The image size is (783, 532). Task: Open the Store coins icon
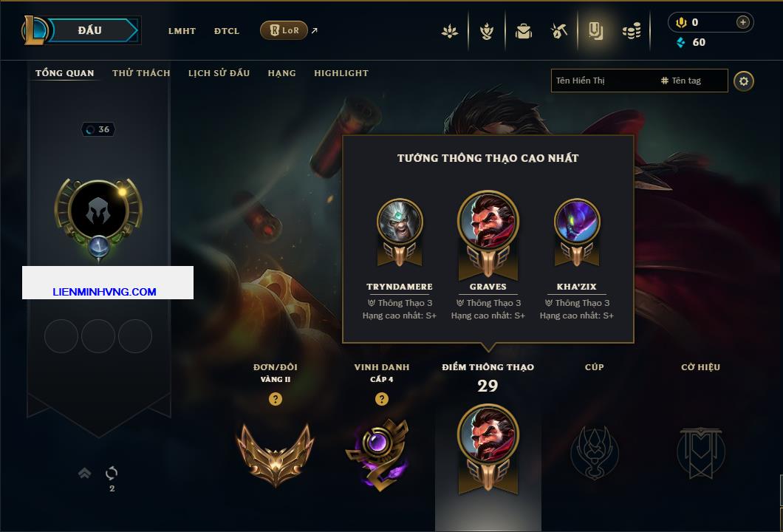point(632,31)
